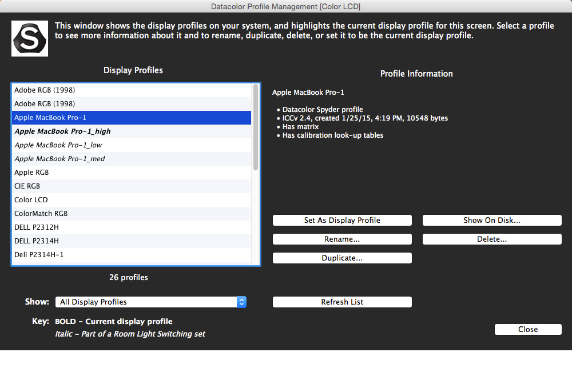Select the DELL P2312H profile
The width and height of the screenshot is (572, 392).
pyautogui.click(x=132, y=227)
